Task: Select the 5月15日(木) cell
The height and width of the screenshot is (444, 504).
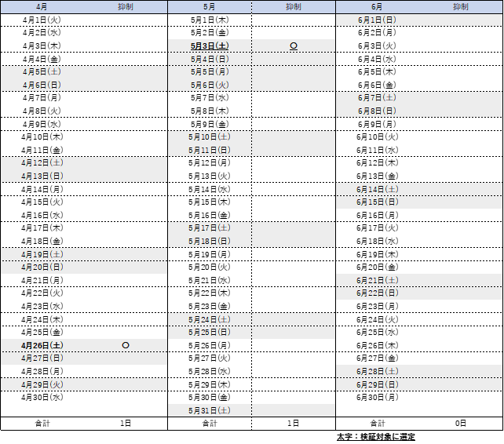Action: point(210,202)
